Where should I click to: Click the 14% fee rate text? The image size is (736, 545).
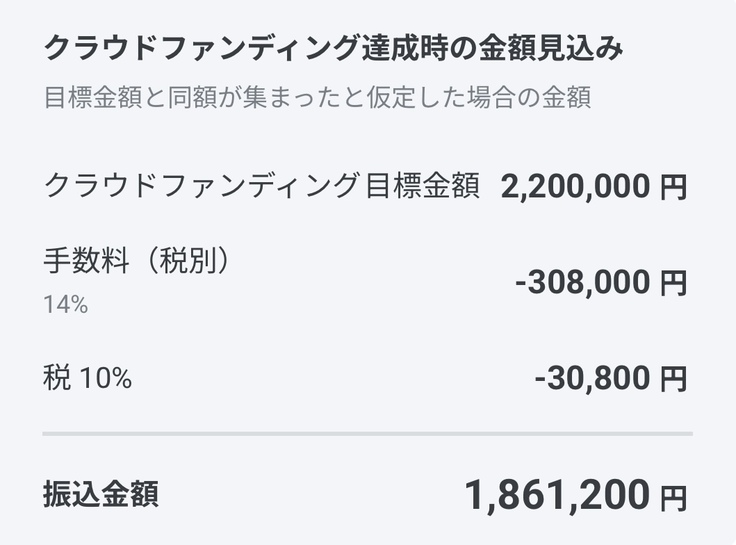click(x=65, y=304)
